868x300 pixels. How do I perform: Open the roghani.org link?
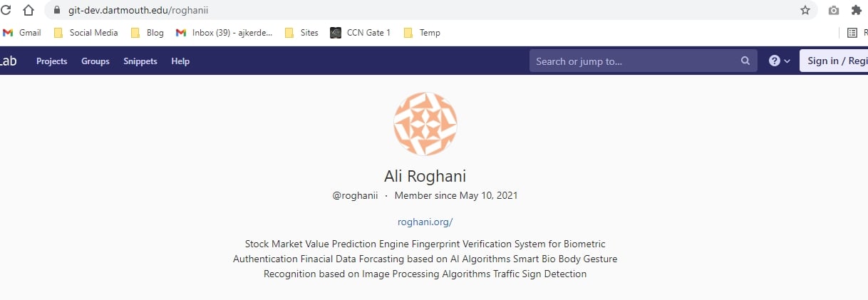coord(425,222)
